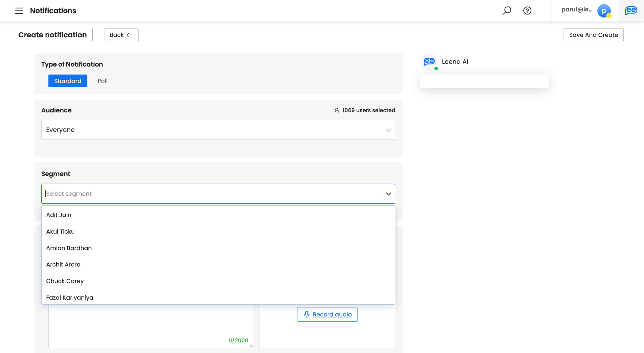The width and height of the screenshot is (644, 353).
Task: Collapse the Segment dropdown chevron
Action: click(388, 194)
